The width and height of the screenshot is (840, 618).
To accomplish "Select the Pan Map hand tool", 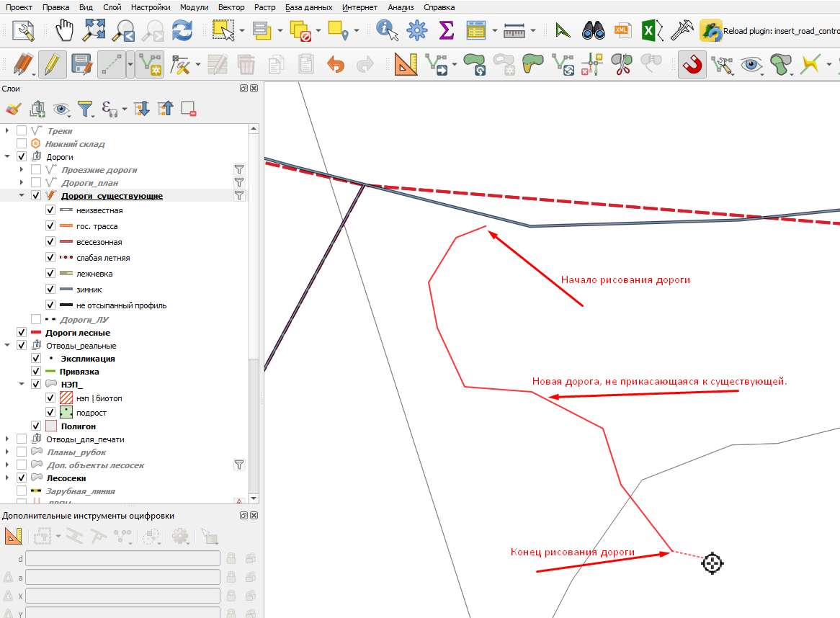I will click(64, 30).
